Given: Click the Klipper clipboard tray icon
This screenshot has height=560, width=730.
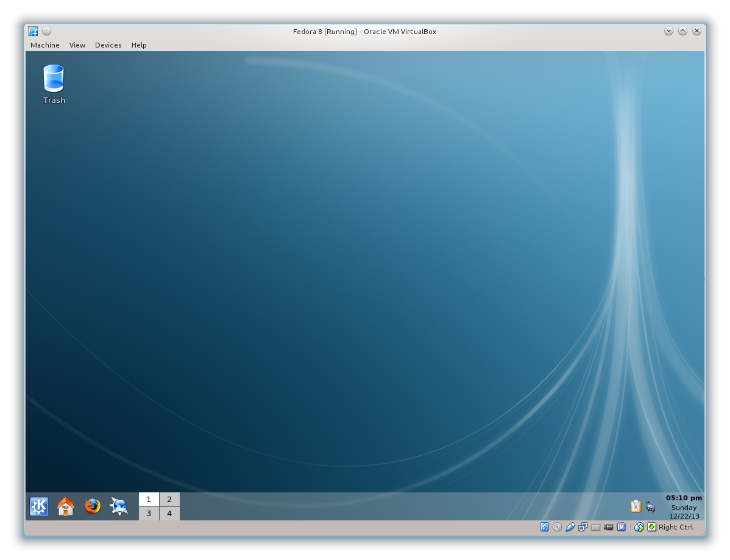Looking at the screenshot, I should coord(636,506).
